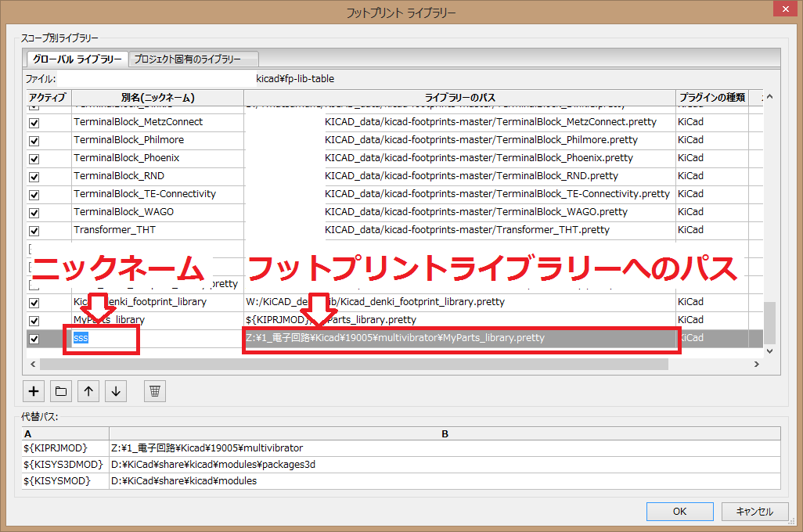Move the selected library up with arrow icon
The image size is (803, 532).
click(88, 390)
